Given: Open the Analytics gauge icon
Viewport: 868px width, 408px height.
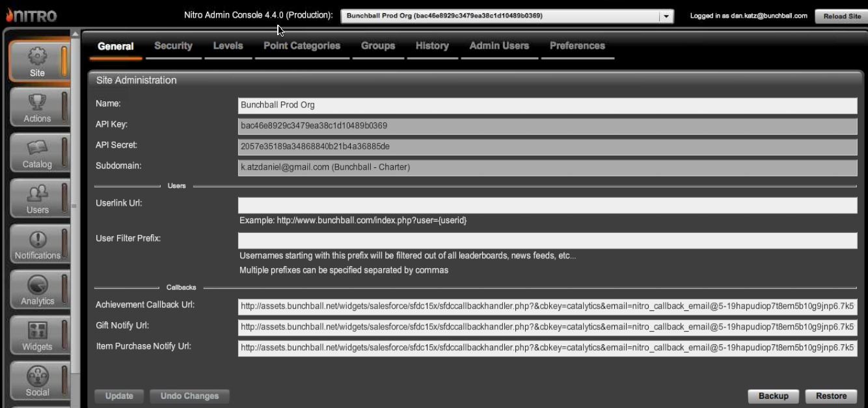Looking at the screenshot, I should [x=37, y=285].
